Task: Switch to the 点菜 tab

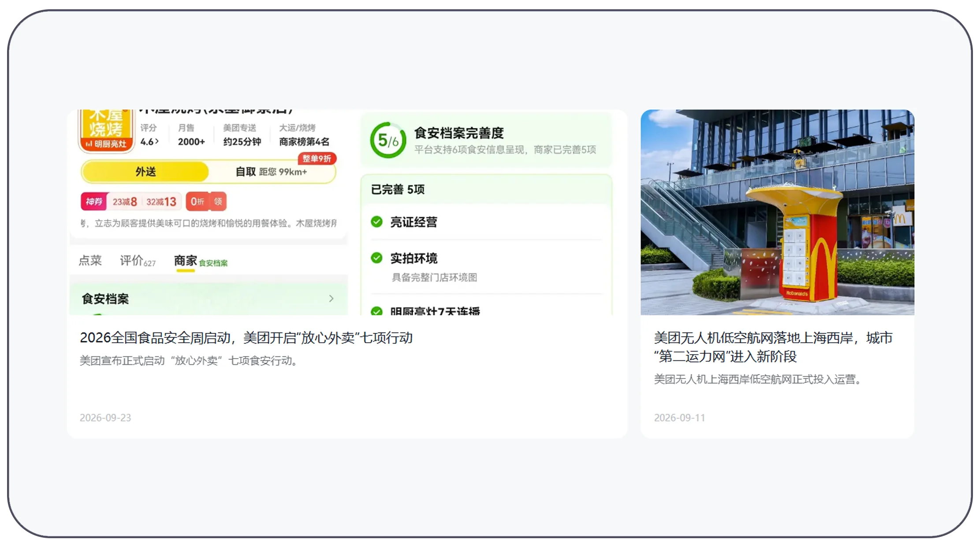Action: point(90,260)
